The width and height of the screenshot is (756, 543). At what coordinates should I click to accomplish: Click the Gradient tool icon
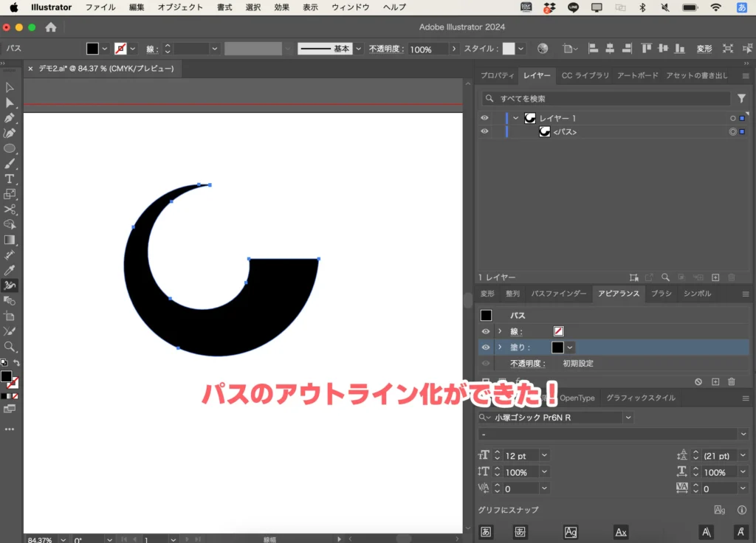[10, 240]
